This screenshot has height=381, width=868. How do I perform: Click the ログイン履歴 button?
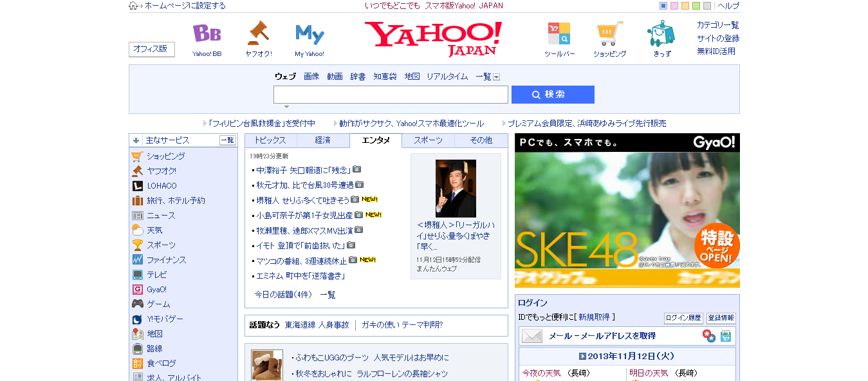pos(683,318)
